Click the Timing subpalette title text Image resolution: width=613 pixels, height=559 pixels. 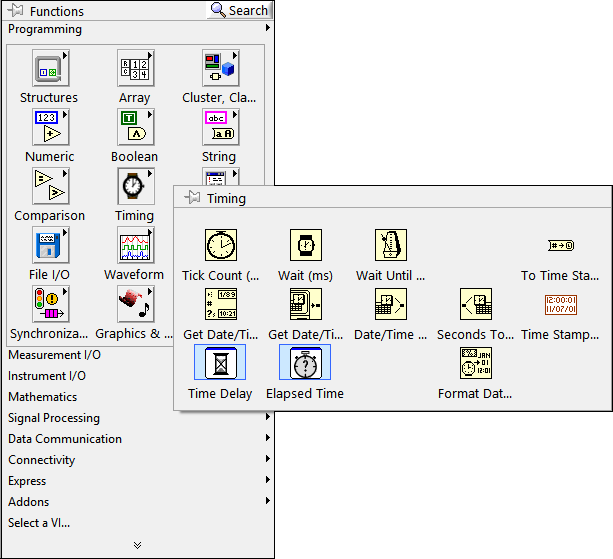226,198
